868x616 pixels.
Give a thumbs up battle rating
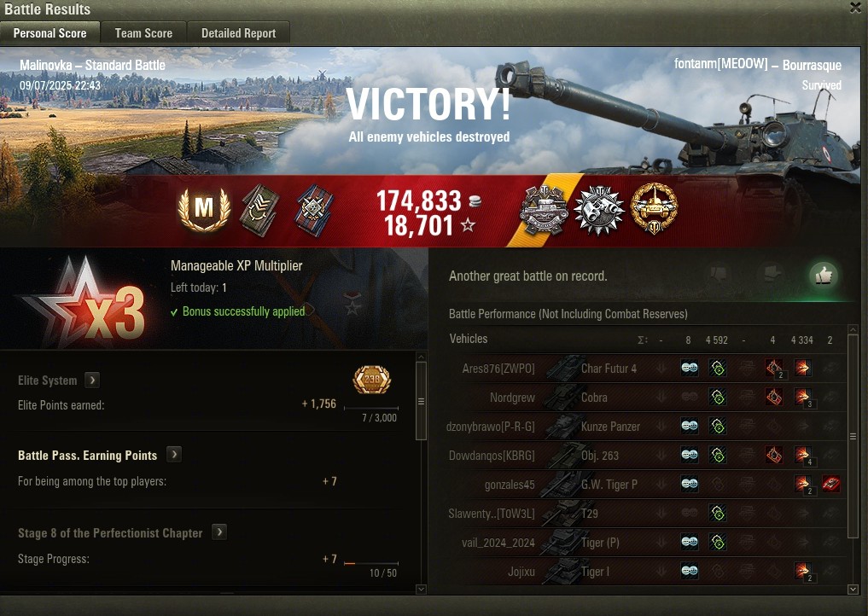824,274
